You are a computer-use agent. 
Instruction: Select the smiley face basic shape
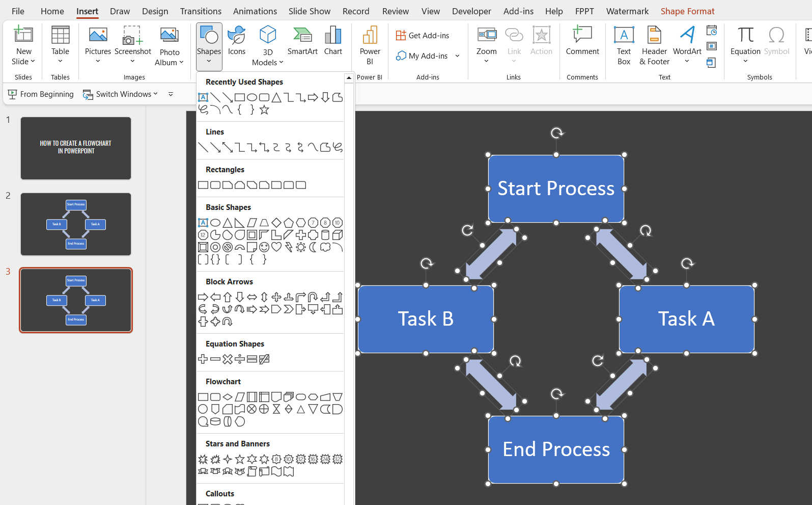click(264, 247)
